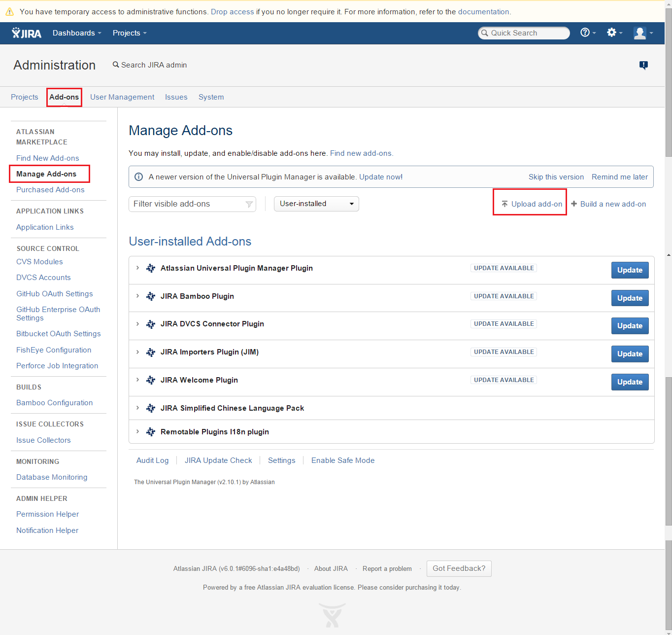Select the Add-ons admin tab
672x635 pixels.
point(64,97)
